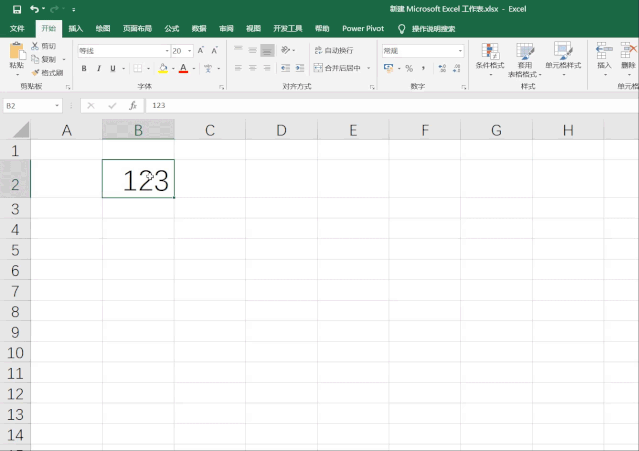Open the Power Pivot tab
Screen dimensions: 639x451
point(363,29)
